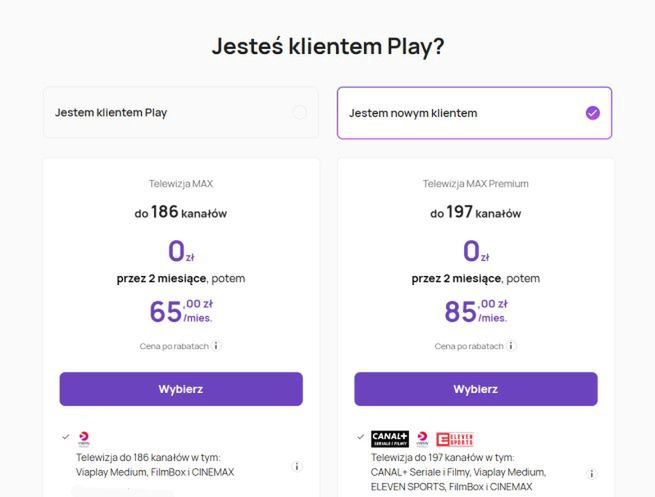
Task: Click checkmark icon beside MAX Premium channel logos
Action: [360, 437]
